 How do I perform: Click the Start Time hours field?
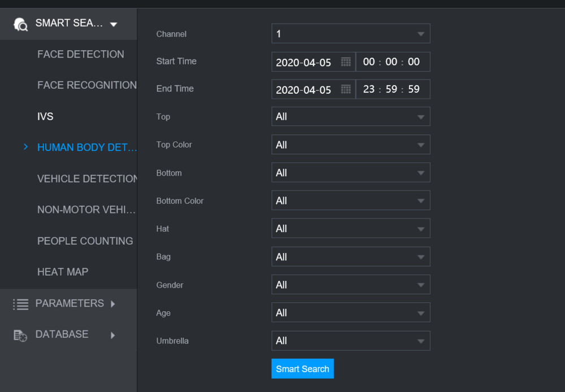[x=369, y=62]
